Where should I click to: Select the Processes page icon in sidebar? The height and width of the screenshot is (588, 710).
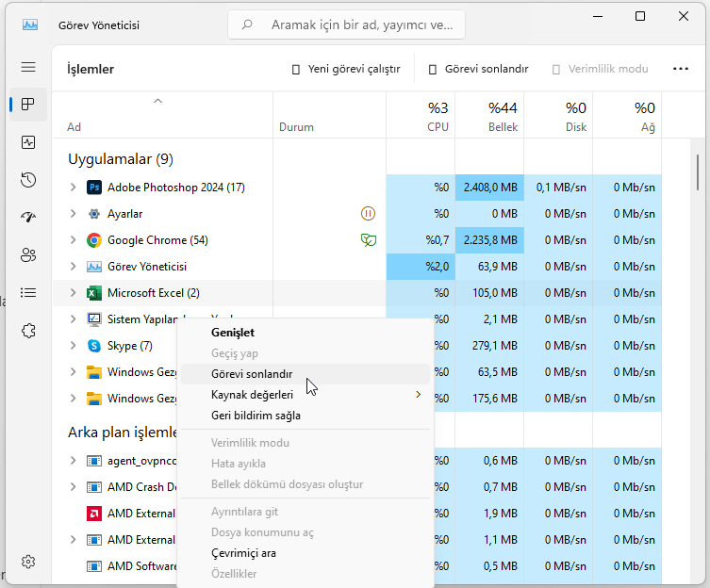click(28, 104)
